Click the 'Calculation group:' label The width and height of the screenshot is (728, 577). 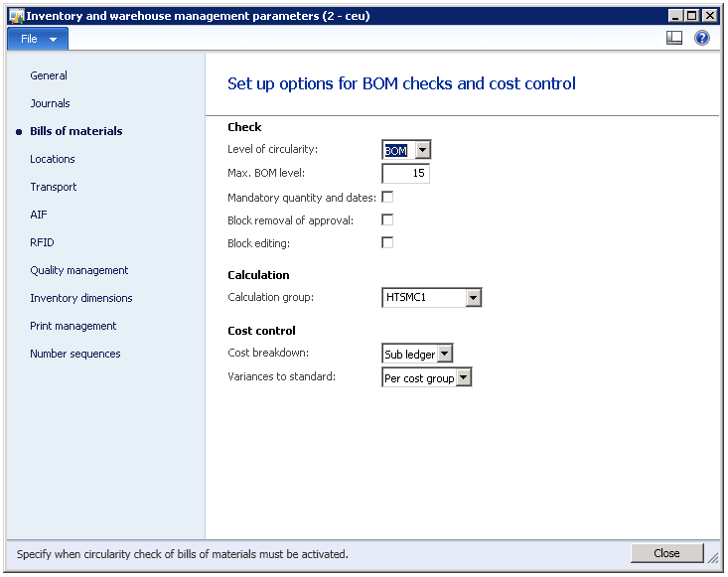[x=271, y=297]
